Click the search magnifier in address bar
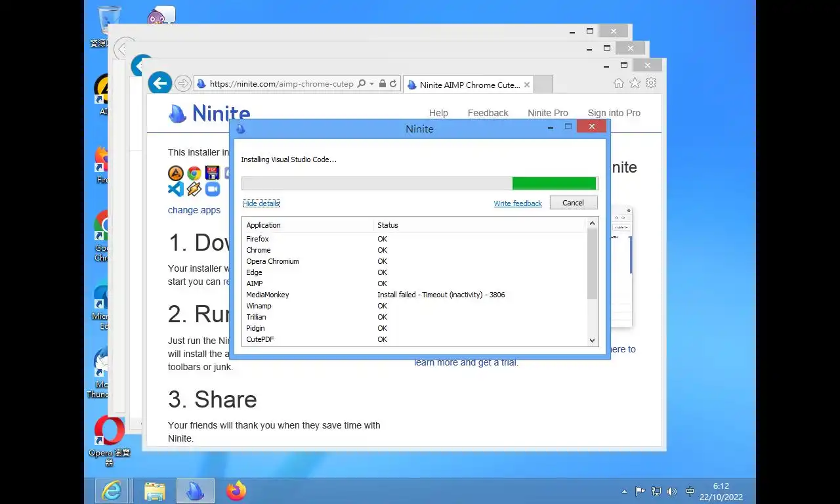The image size is (840, 504). coord(362,84)
